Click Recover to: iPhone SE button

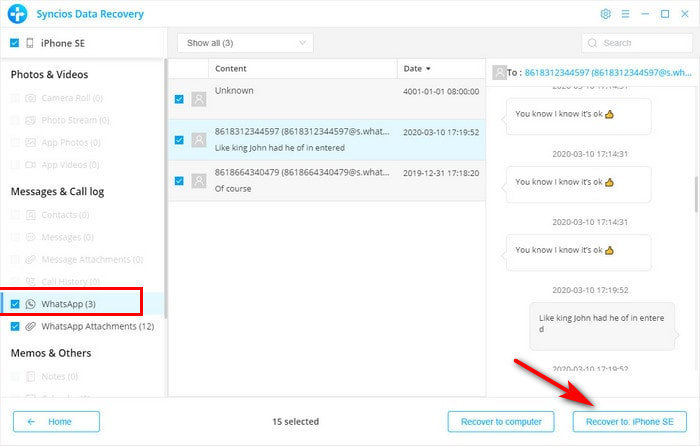(629, 421)
